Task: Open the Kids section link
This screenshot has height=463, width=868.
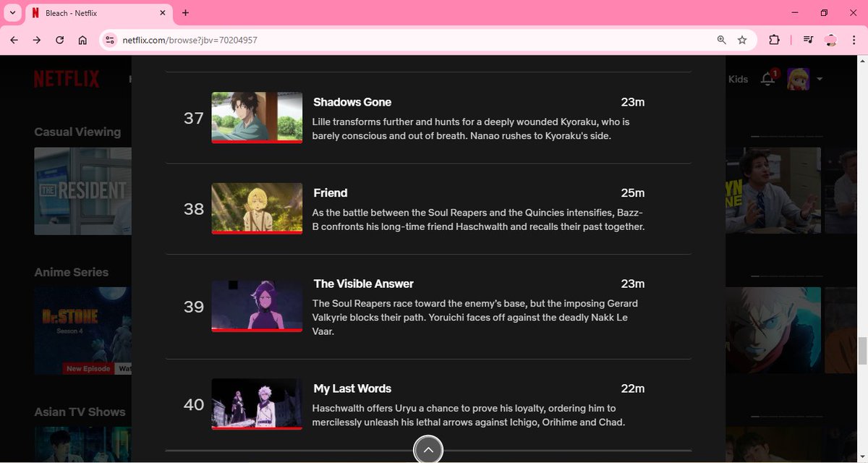Action: click(x=738, y=79)
